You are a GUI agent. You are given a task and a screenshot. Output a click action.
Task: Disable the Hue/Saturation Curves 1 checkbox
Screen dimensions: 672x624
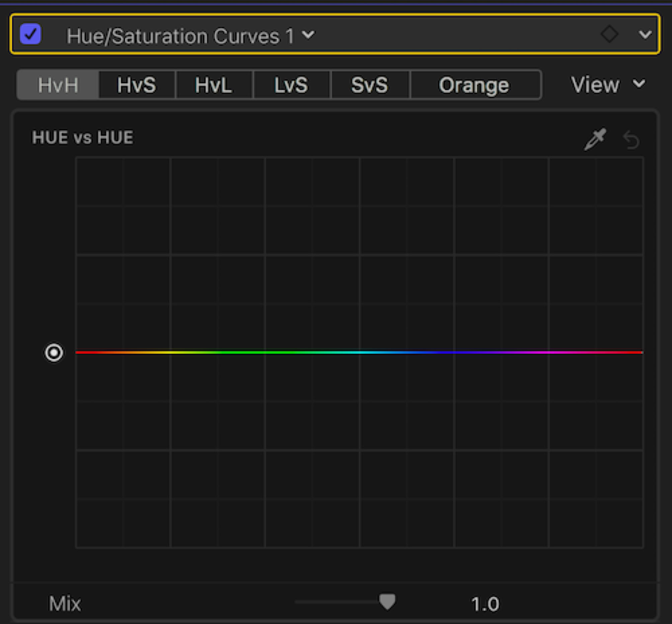tap(30, 34)
